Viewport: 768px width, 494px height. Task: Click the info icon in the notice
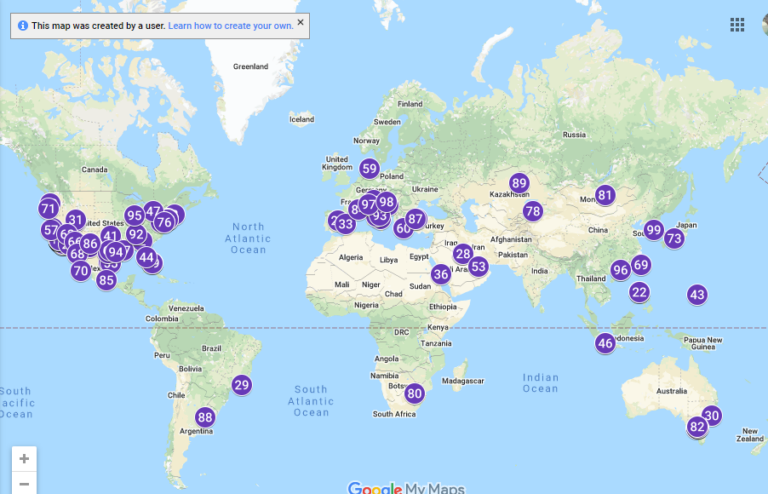pos(23,25)
